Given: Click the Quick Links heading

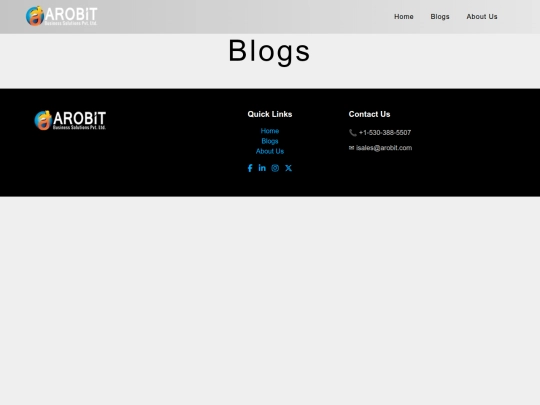Looking at the screenshot, I should point(270,114).
